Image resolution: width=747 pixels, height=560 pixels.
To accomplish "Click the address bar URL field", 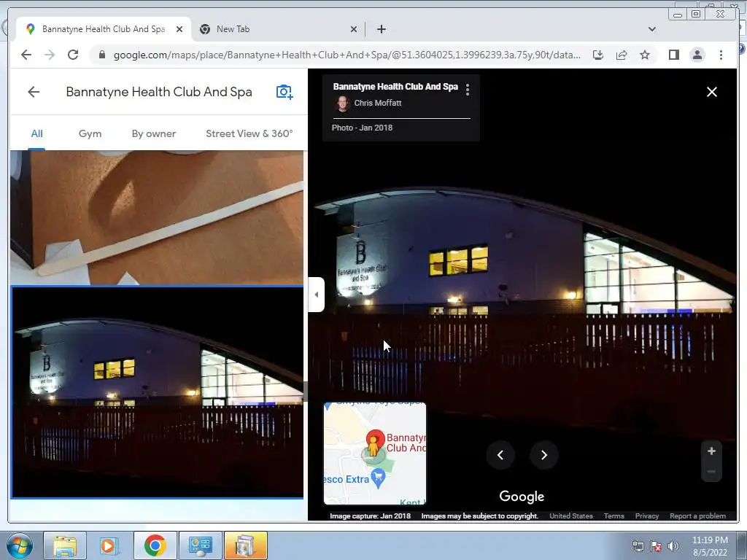I will (x=347, y=55).
